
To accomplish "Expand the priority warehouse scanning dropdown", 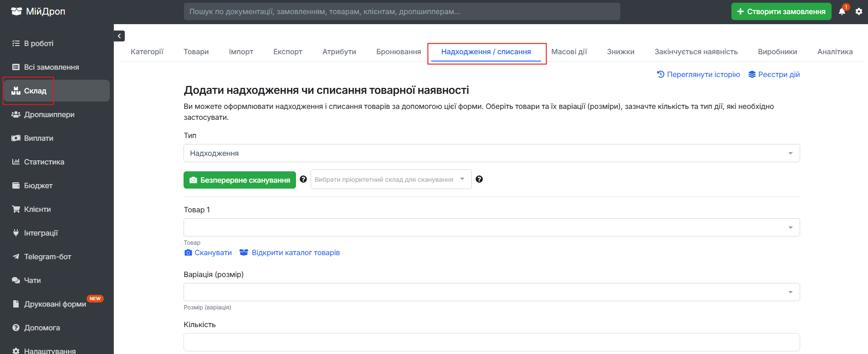I will pos(391,180).
